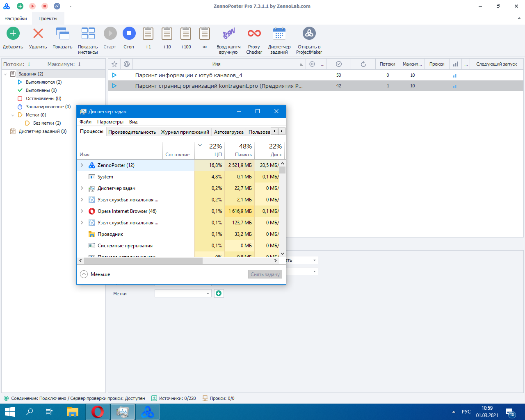Click the blue Стоп stop icon
Image resolution: width=525 pixels, height=420 pixels.
[x=129, y=33]
